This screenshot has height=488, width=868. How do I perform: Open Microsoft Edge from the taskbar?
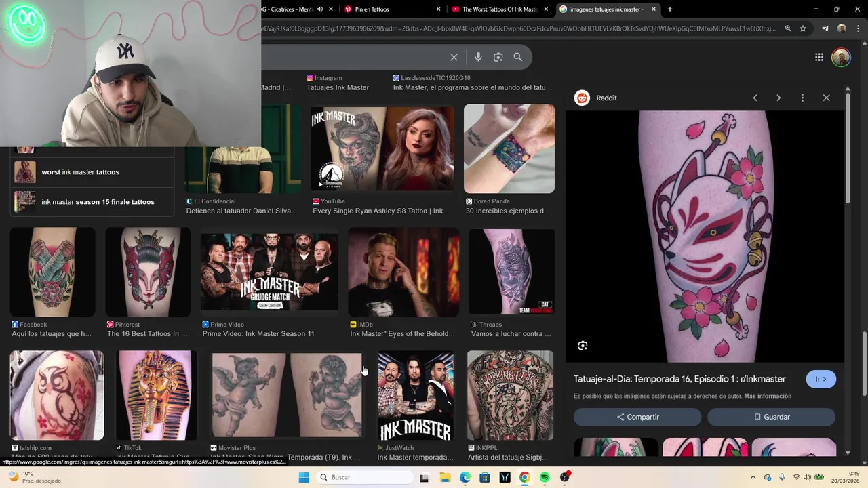(x=465, y=477)
